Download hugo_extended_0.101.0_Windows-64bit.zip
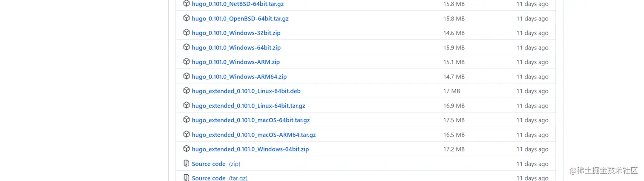The height and width of the screenshot is (181, 644). (250, 149)
